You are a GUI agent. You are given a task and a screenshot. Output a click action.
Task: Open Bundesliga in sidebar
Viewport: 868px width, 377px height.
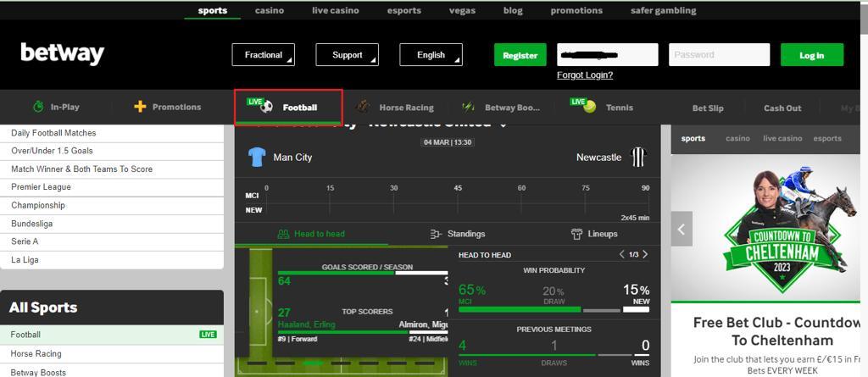coord(111,224)
